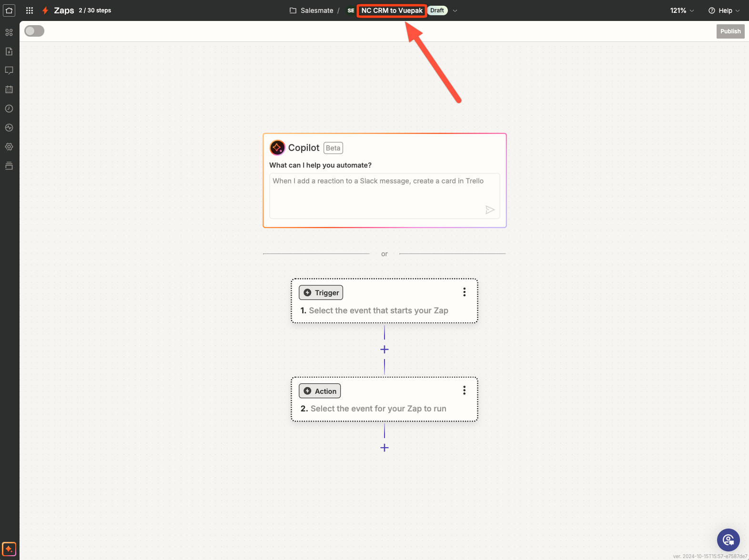This screenshot has width=749, height=560.
Task: Open the Trigger step three-dot menu
Action: pyautogui.click(x=464, y=292)
